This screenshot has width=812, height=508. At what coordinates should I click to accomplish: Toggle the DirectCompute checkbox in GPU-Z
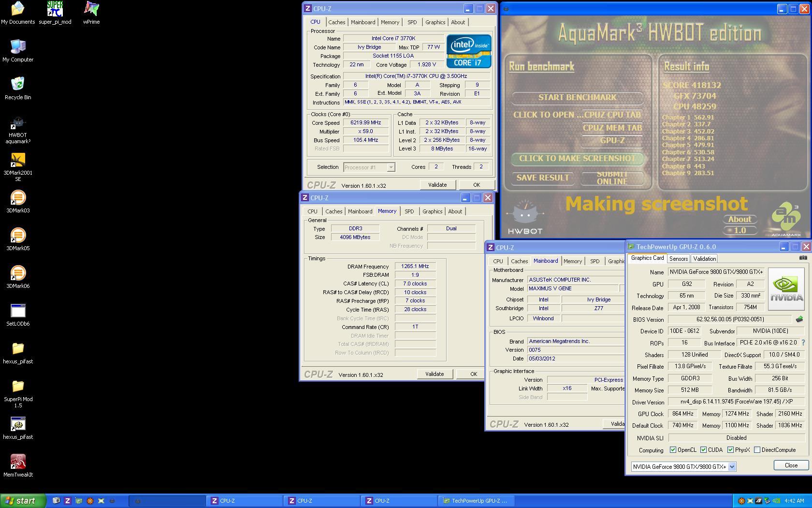[x=757, y=450]
